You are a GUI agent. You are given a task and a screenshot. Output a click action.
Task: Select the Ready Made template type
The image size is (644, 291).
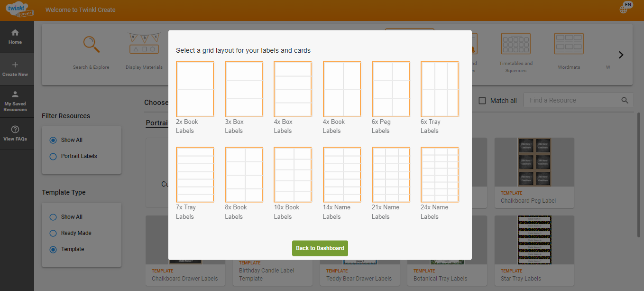coord(53,233)
